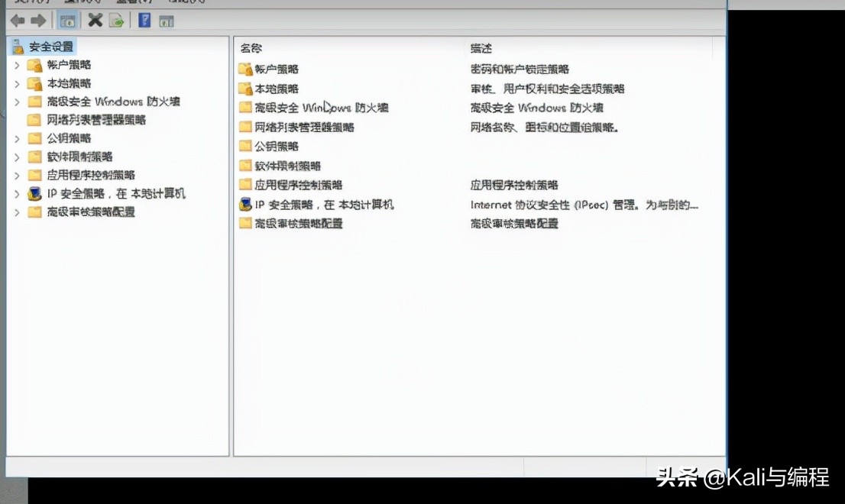This screenshot has height=504, width=845.
Task: Click 高级审核策略配置 folder icon in list
Action: pyautogui.click(x=245, y=223)
